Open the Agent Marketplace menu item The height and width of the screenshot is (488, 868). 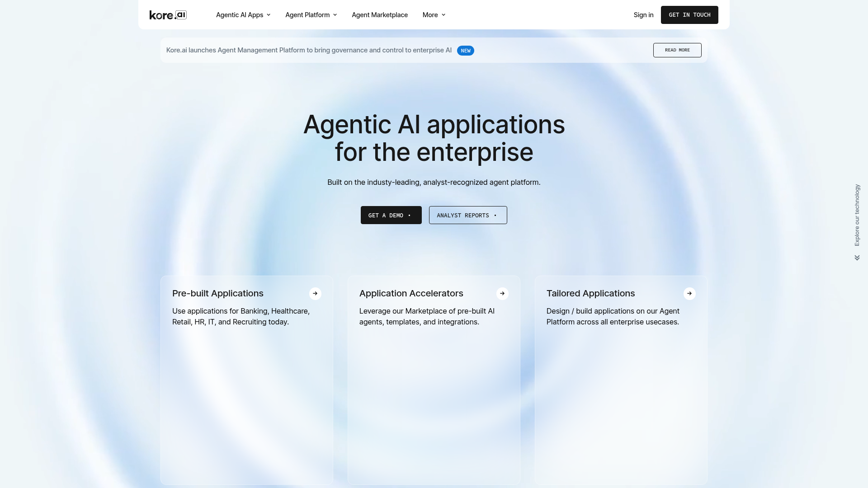pyautogui.click(x=380, y=15)
